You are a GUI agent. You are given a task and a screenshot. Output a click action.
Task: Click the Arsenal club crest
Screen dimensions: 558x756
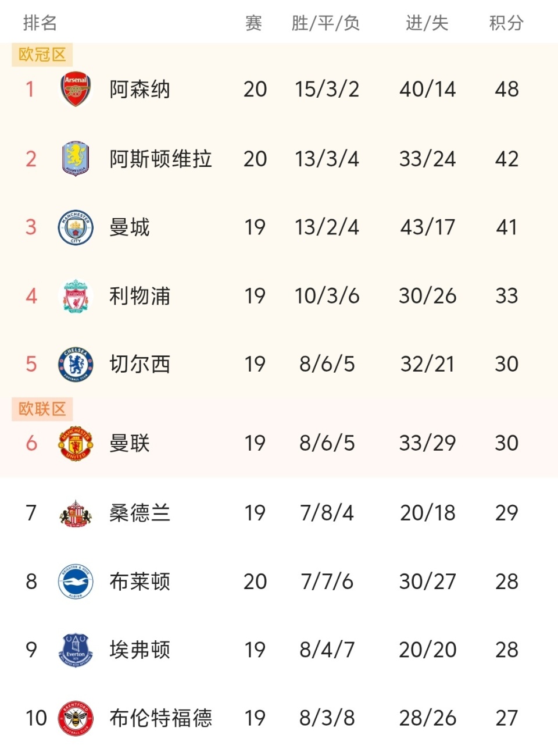76,90
